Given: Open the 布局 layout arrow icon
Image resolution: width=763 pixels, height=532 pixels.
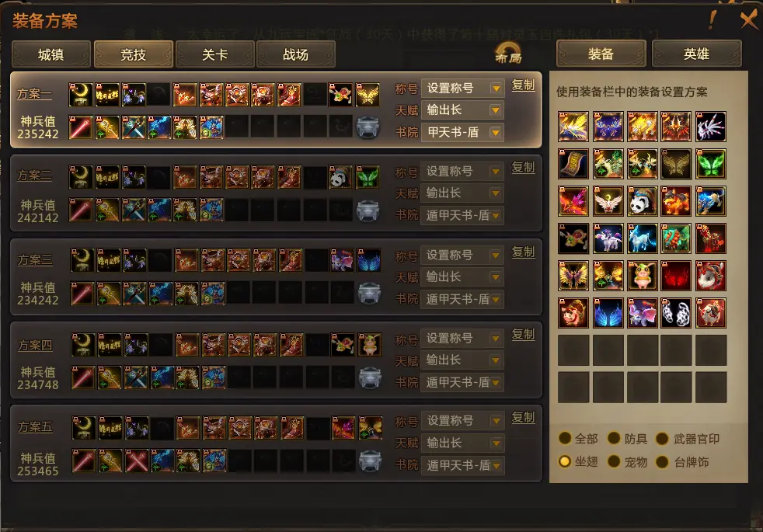Looking at the screenshot, I should (x=508, y=53).
